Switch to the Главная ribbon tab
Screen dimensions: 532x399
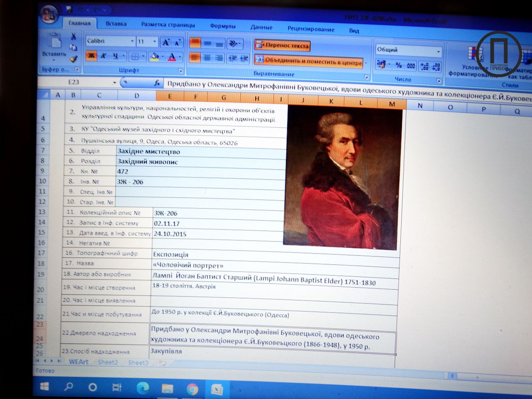point(79,23)
